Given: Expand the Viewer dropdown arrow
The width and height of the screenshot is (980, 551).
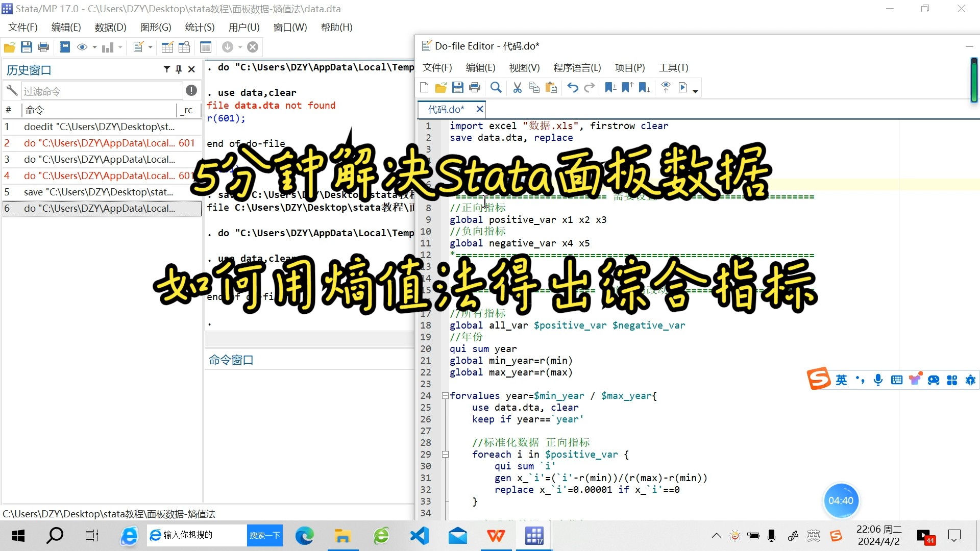Looking at the screenshot, I should pyautogui.click(x=94, y=47).
